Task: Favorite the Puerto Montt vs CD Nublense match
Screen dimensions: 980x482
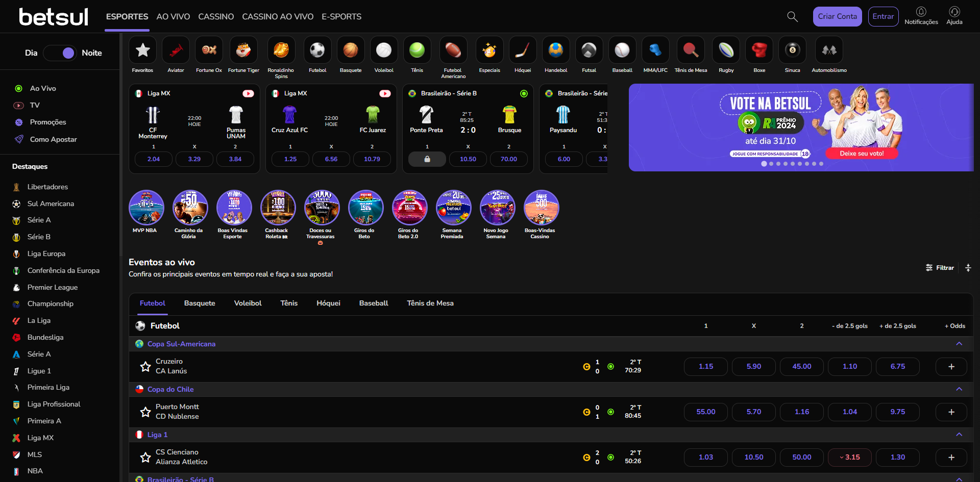Action: 145,412
